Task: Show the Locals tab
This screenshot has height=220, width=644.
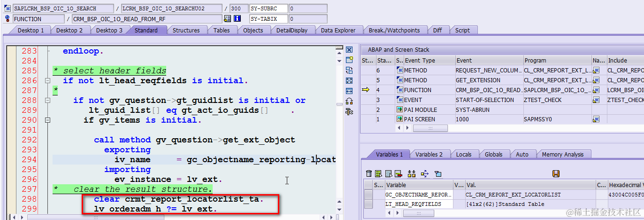Action: (x=464, y=154)
